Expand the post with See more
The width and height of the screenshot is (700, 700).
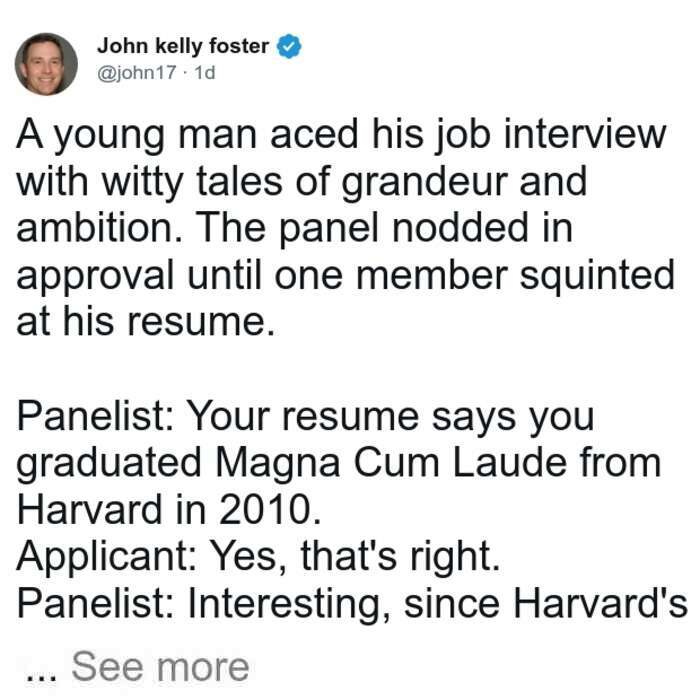point(160,667)
